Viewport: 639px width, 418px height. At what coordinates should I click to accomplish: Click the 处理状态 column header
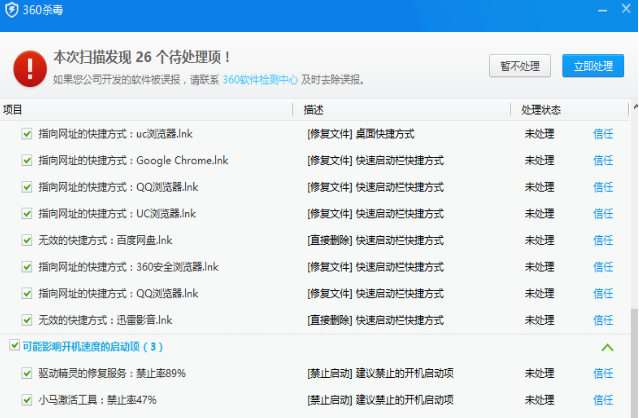(x=541, y=108)
